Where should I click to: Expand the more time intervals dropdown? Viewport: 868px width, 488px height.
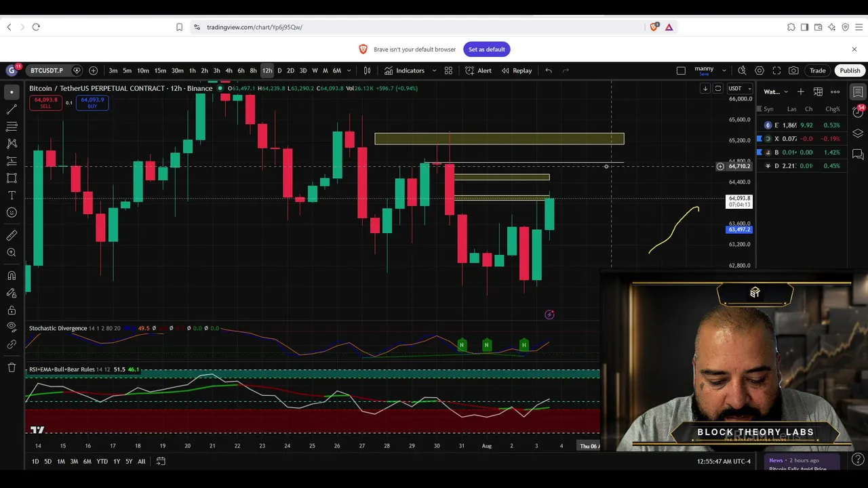tap(349, 70)
